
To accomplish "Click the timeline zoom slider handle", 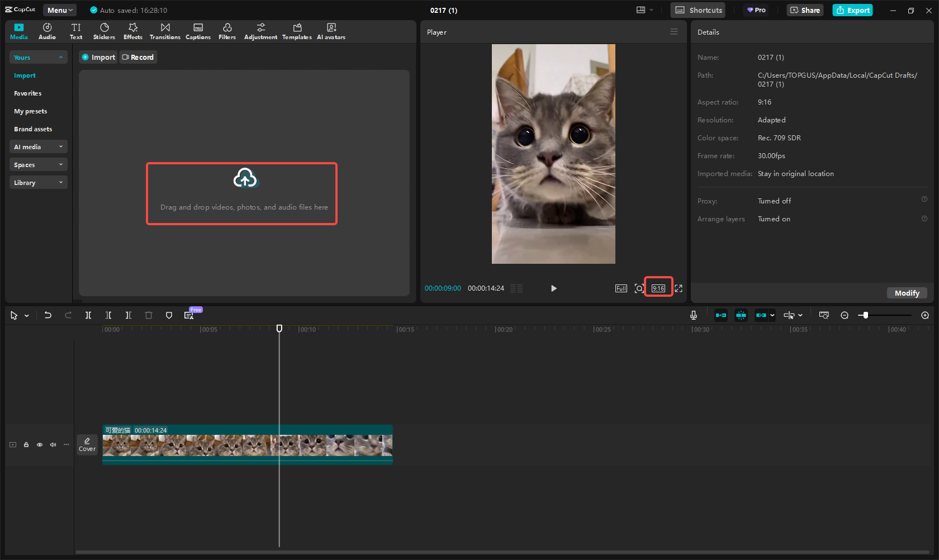I will [865, 315].
